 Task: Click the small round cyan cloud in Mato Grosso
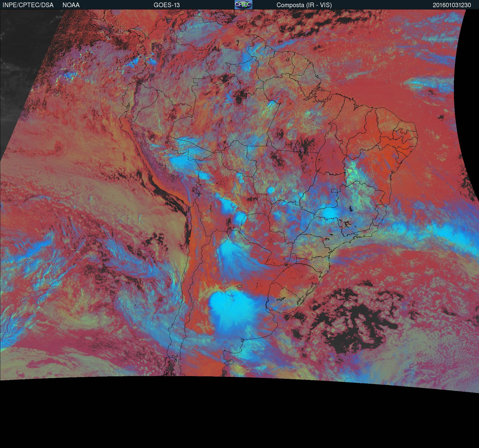pyautogui.click(x=270, y=190)
